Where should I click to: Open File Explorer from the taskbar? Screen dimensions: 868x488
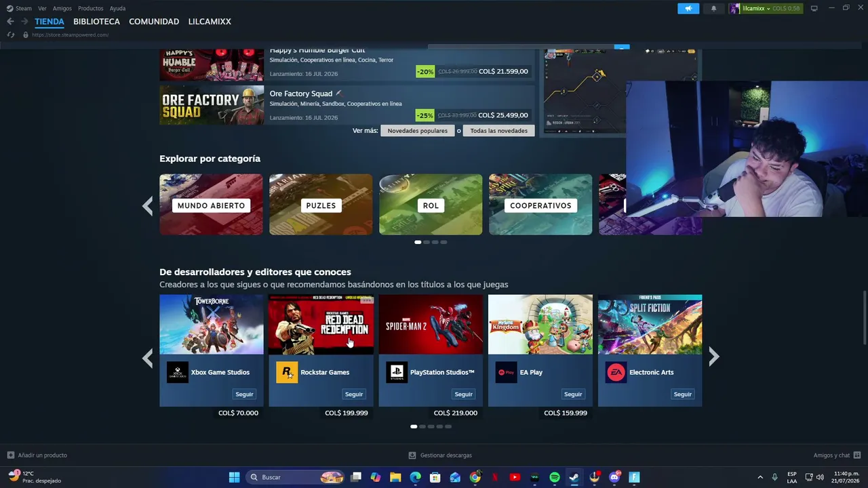(395, 477)
